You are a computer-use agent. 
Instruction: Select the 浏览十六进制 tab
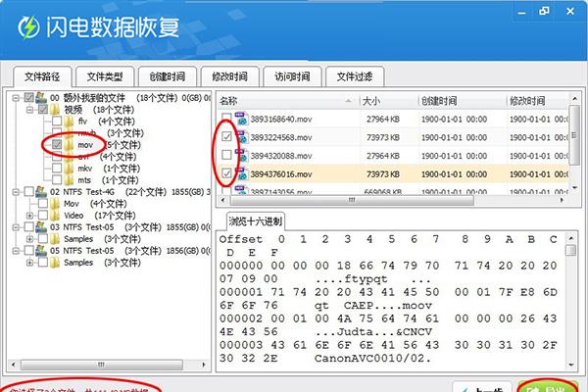256,221
